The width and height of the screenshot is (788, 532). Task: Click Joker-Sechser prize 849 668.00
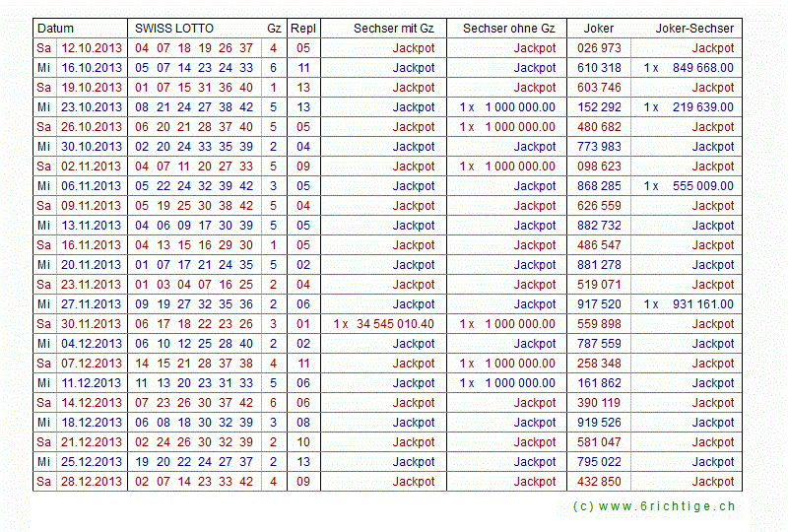pyautogui.click(x=702, y=68)
